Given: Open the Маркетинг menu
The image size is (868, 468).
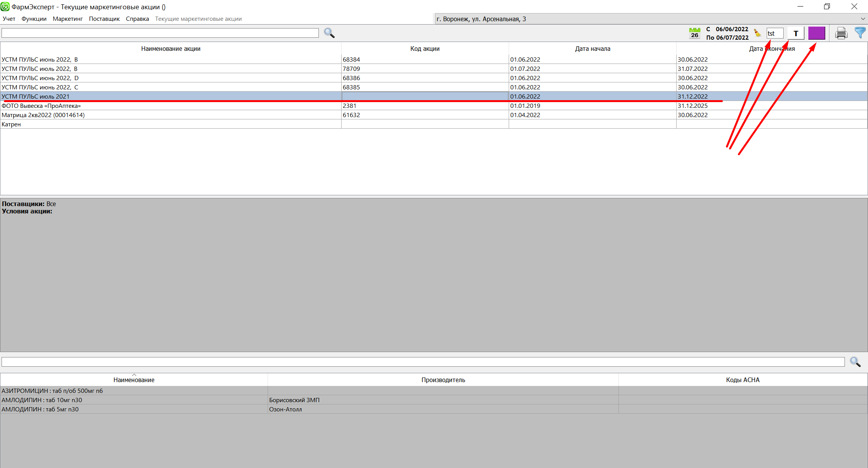Looking at the screenshot, I should (x=68, y=19).
